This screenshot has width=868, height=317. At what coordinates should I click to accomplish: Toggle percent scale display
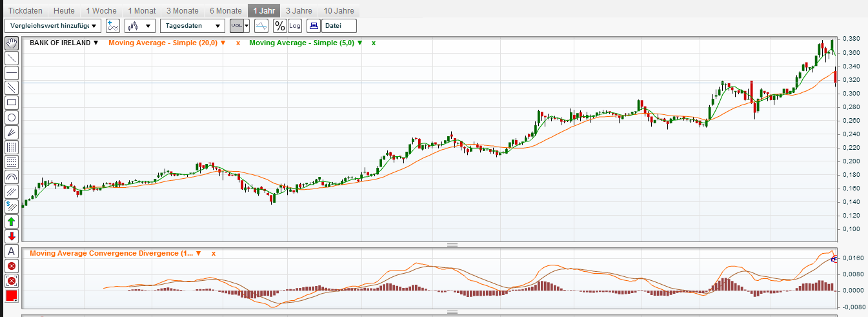tap(280, 26)
